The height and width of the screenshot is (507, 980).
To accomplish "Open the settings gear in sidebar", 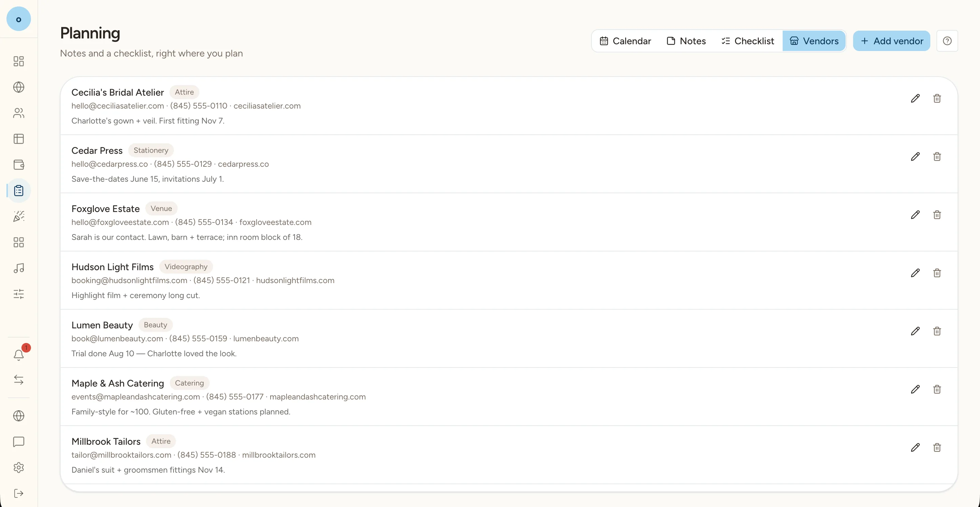I will 19,468.
